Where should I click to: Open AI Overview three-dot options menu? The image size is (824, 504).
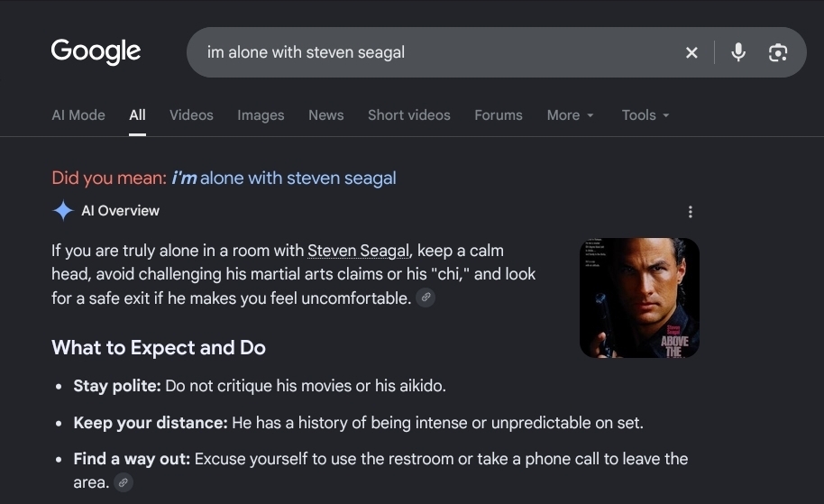point(690,212)
